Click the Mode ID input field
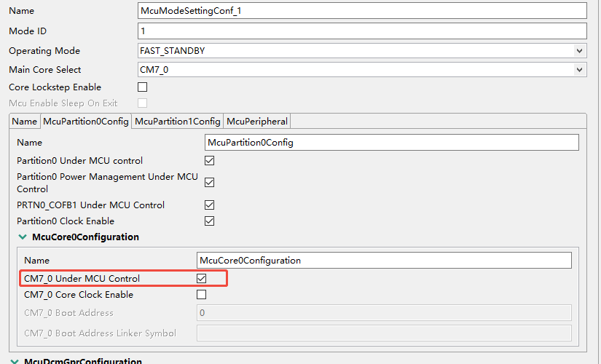 coord(361,31)
